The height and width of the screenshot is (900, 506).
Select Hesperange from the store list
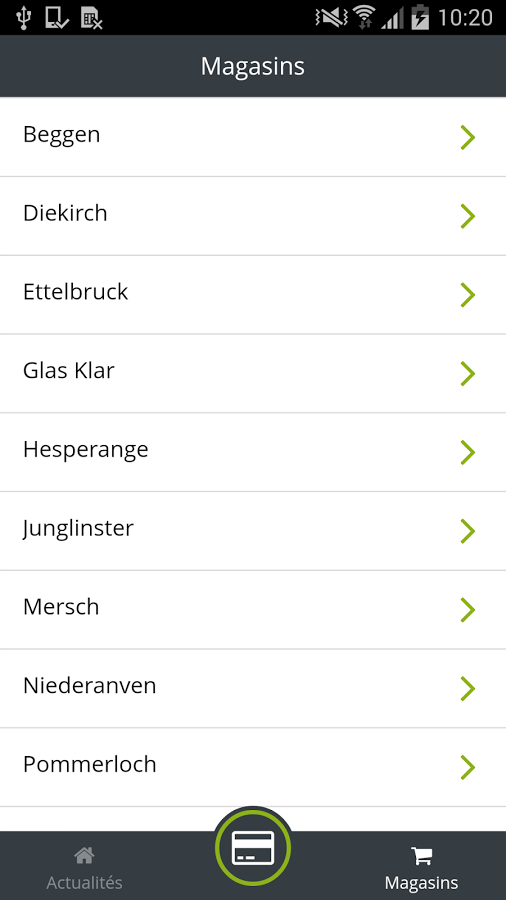(x=253, y=452)
